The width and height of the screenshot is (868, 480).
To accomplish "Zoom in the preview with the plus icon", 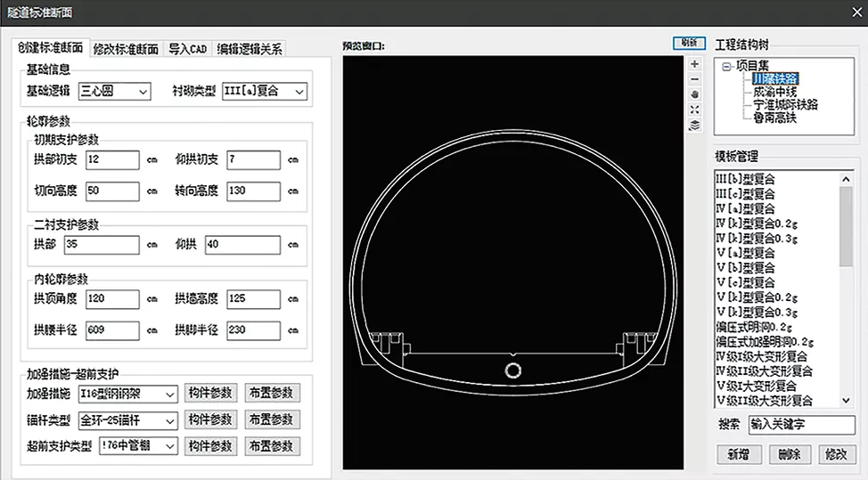I will point(695,64).
